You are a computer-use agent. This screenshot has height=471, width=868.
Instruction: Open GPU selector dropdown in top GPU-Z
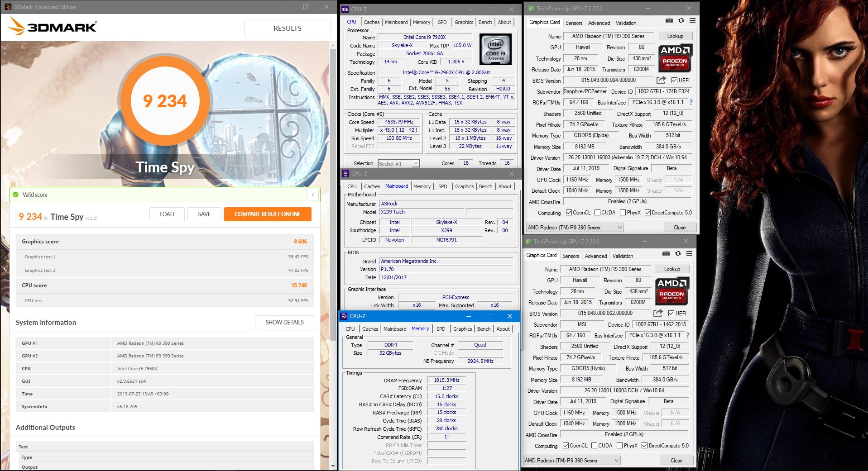tap(575, 228)
